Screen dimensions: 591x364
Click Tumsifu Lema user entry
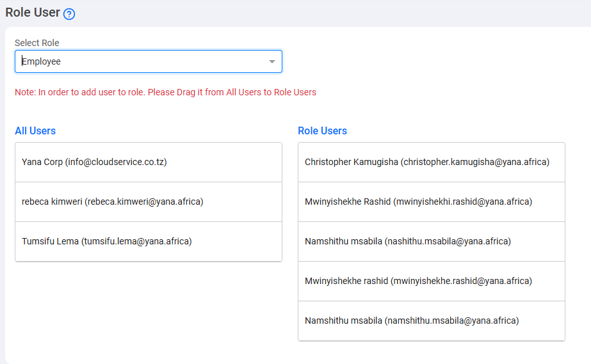click(x=51, y=242)
